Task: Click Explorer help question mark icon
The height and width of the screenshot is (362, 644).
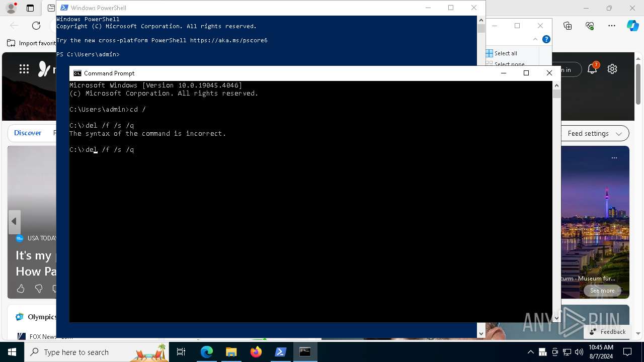Action: click(546, 39)
